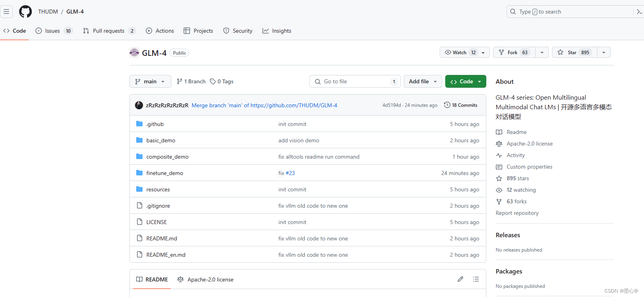Open the README_en.md file

pyautogui.click(x=166, y=255)
